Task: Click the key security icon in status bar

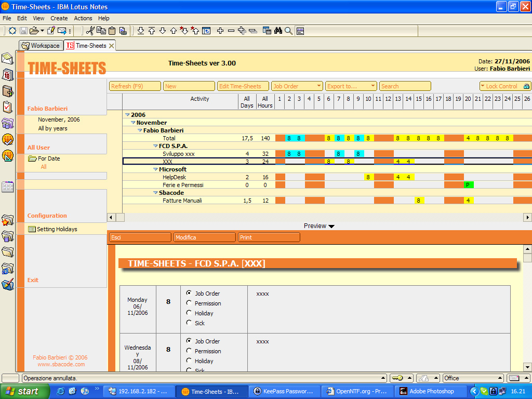Action: click(397, 378)
